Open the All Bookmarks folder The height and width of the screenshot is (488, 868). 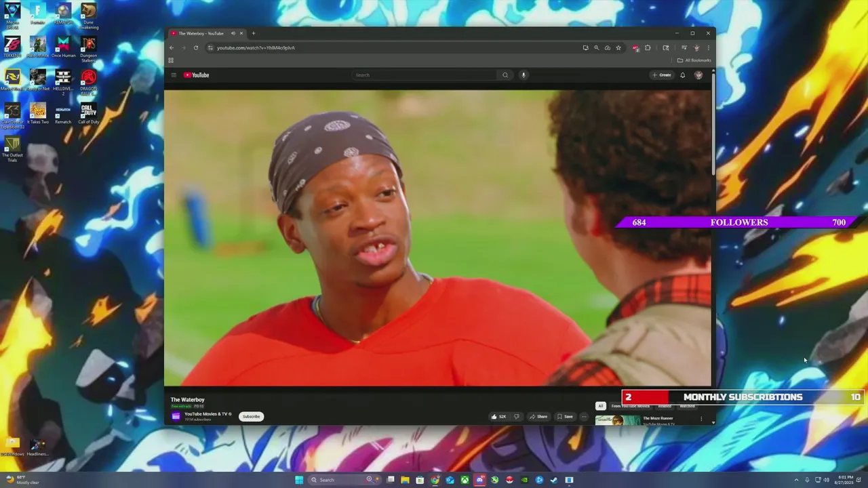[x=694, y=60]
